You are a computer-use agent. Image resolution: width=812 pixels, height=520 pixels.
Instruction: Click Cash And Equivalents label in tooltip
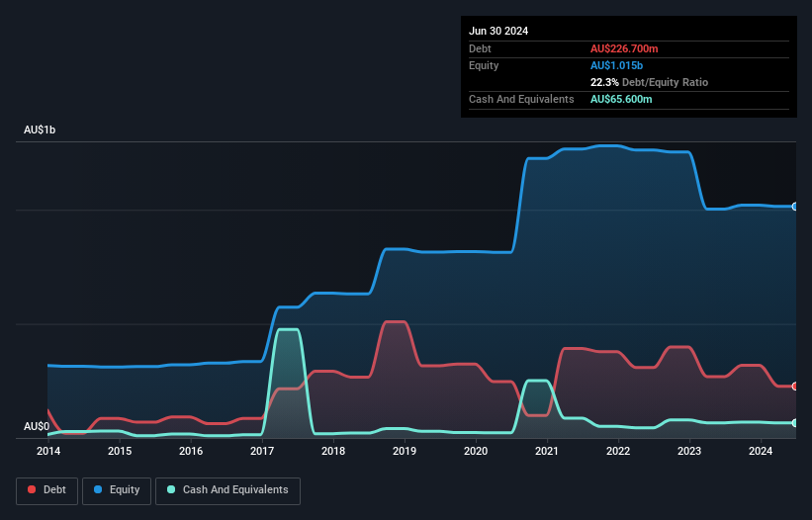pyautogui.click(x=521, y=99)
